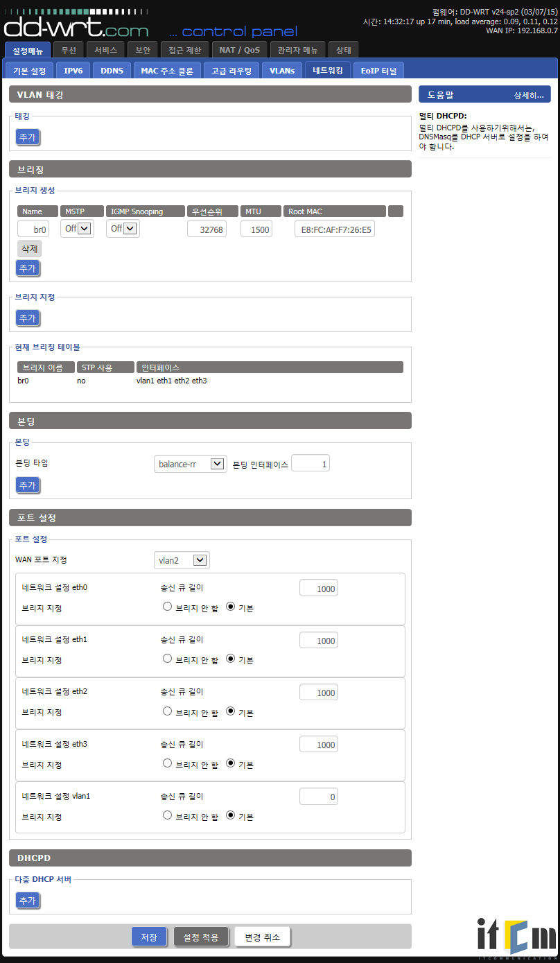Click the 저장 save button
Screen dimensions: 560x963
(149, 937)
